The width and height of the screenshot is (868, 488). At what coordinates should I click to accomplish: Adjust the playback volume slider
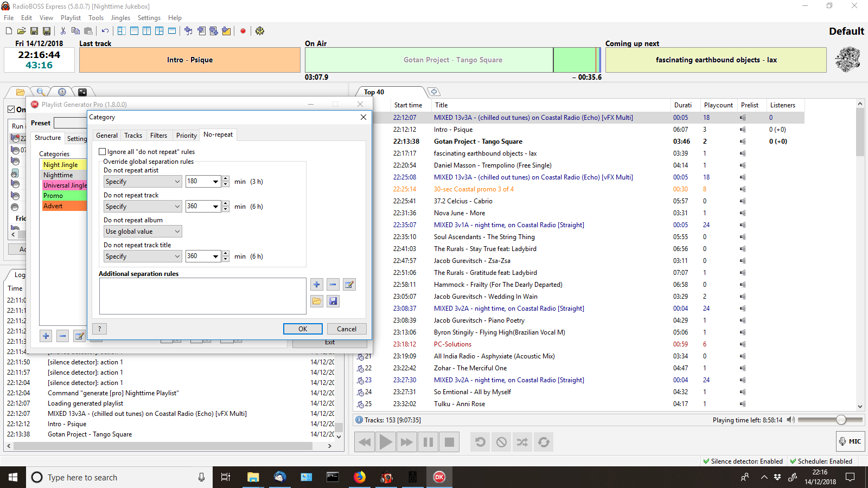pyautogui.click(x=840, y=420)
